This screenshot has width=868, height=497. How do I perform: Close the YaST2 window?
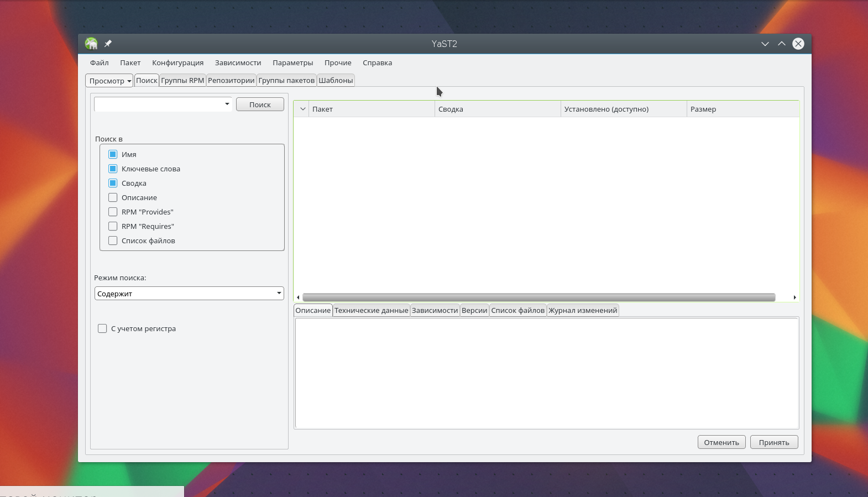(x=798, y=44)
